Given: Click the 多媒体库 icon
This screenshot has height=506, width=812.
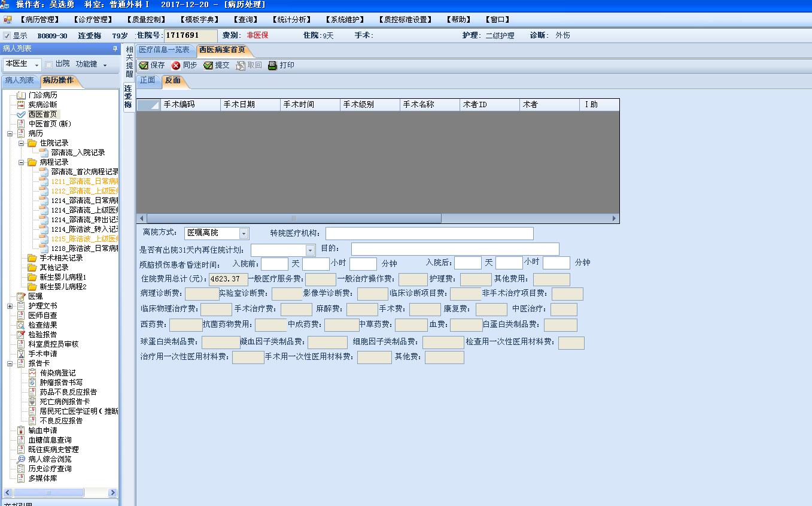Looking at the screenshot, I should tap(22, 478).
